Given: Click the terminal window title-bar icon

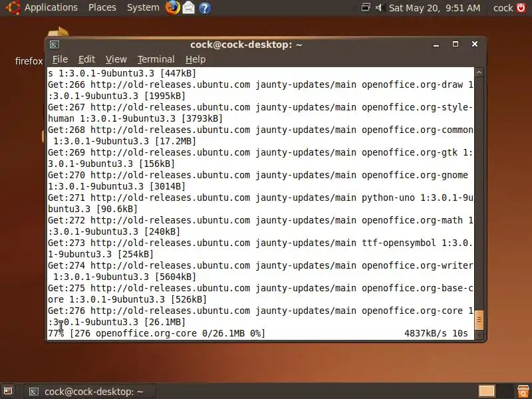Looking at the screenshot, I should [x=55, y=45].
